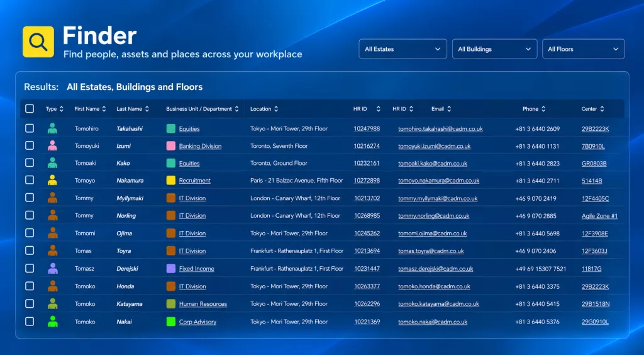644x355 pixels.
Task: Open the Corp Advisory department link
Action: [x=197, y=322]
